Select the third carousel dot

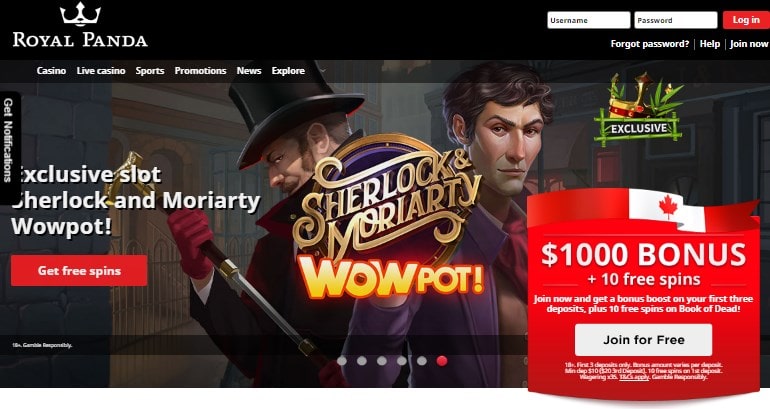[x=382, y=361]
